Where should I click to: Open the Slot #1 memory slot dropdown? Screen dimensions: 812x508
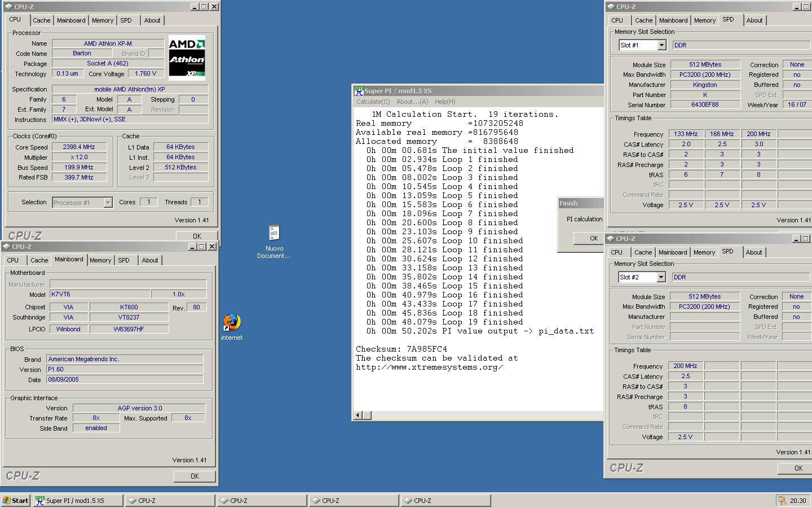click(661, 45)
